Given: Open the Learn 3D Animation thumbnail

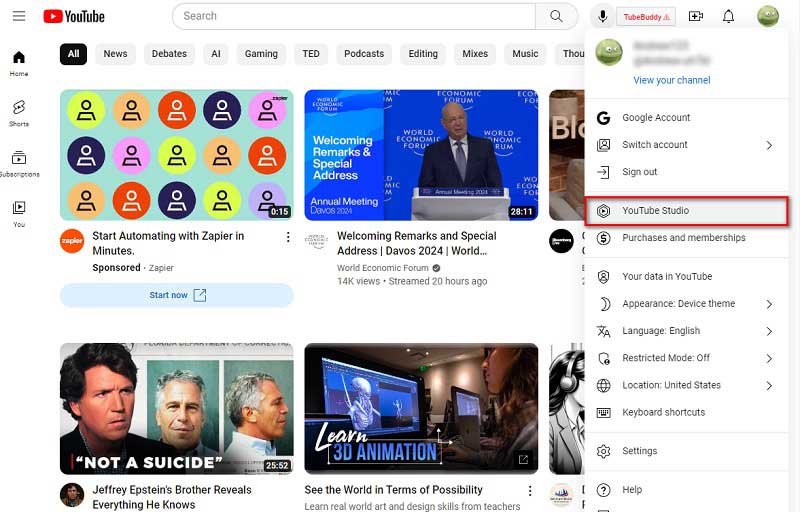Looking at the screenshot, I should coord(421,408).
